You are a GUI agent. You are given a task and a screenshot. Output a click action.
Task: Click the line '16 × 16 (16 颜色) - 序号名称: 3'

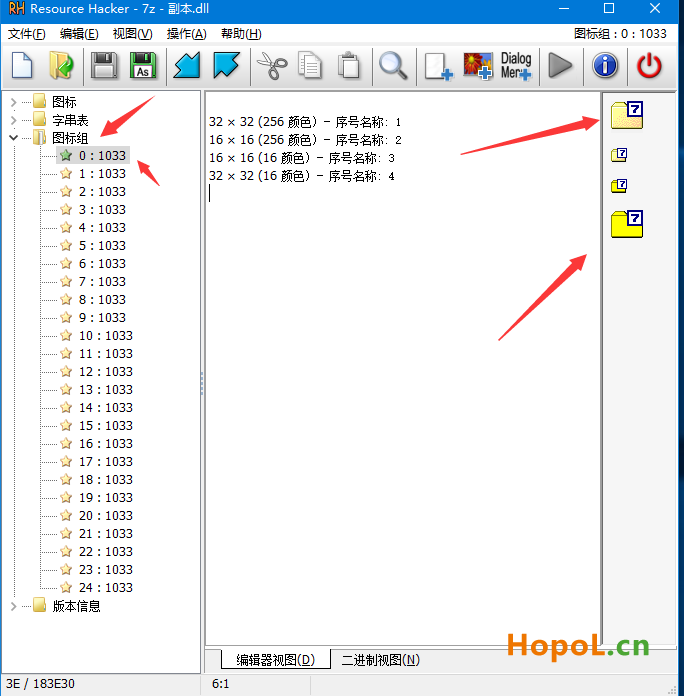point(301,158)
